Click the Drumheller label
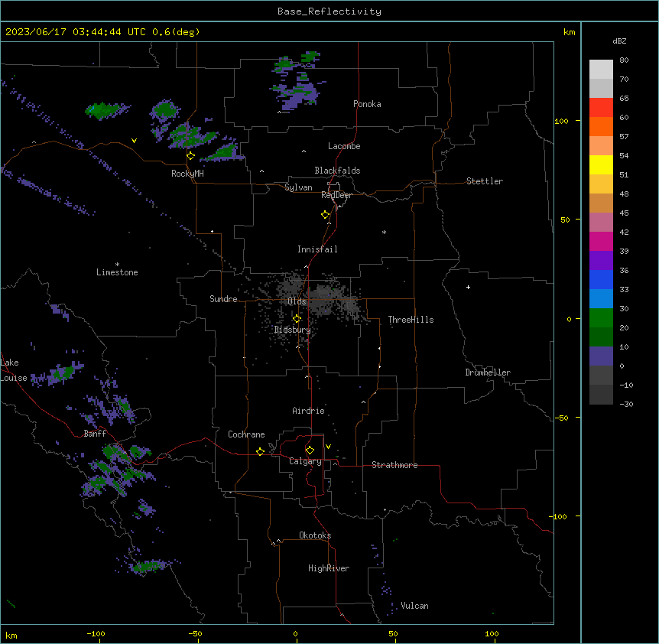This screenshot has width=659, height=644. pyautogui.click(x=488, y=372)
